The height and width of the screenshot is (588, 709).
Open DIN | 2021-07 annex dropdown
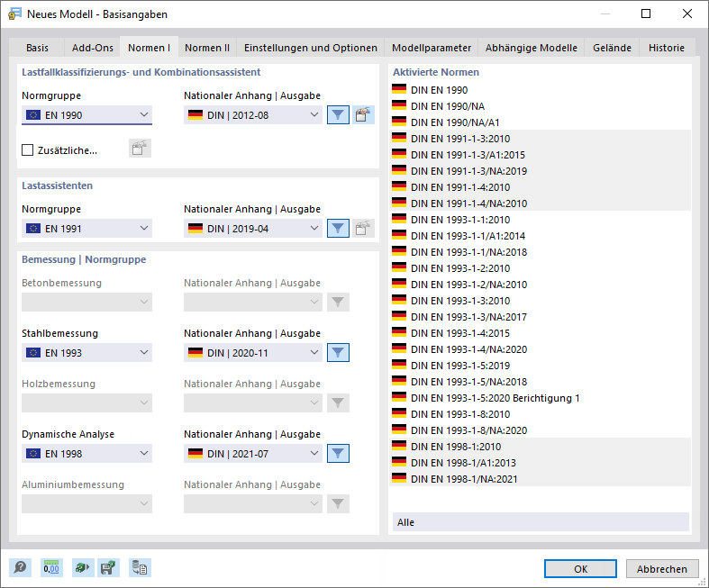pyautogui.click(x=253, y=453)
